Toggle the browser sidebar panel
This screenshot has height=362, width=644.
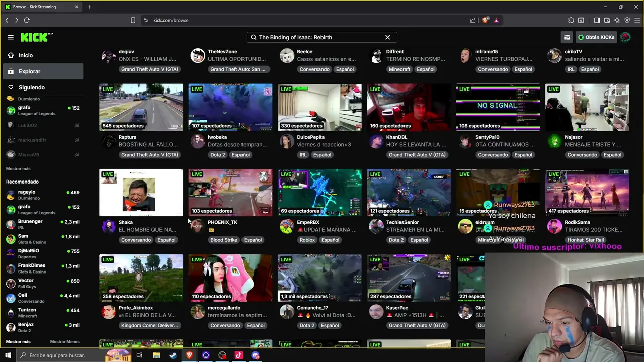coord(597,20)
